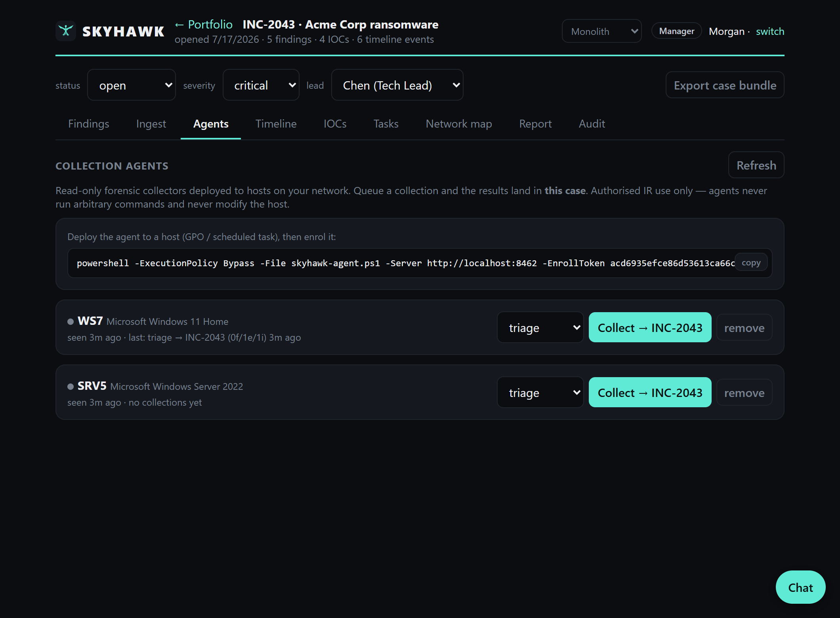Copy the enrol command with copy button
This screenshot has height=618, width=840.
click(751, 263)
